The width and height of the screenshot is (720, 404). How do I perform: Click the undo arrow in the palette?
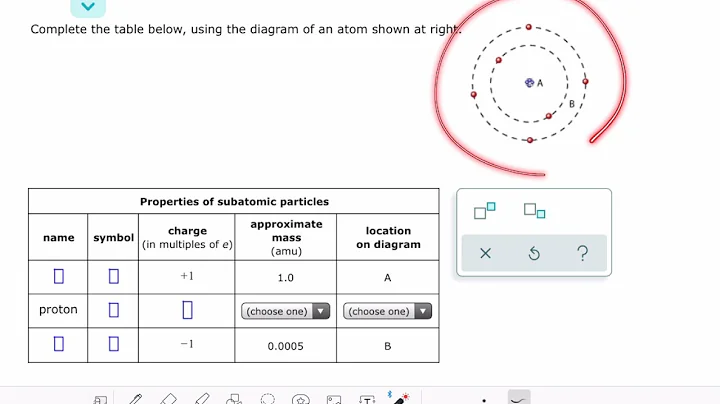534,253
